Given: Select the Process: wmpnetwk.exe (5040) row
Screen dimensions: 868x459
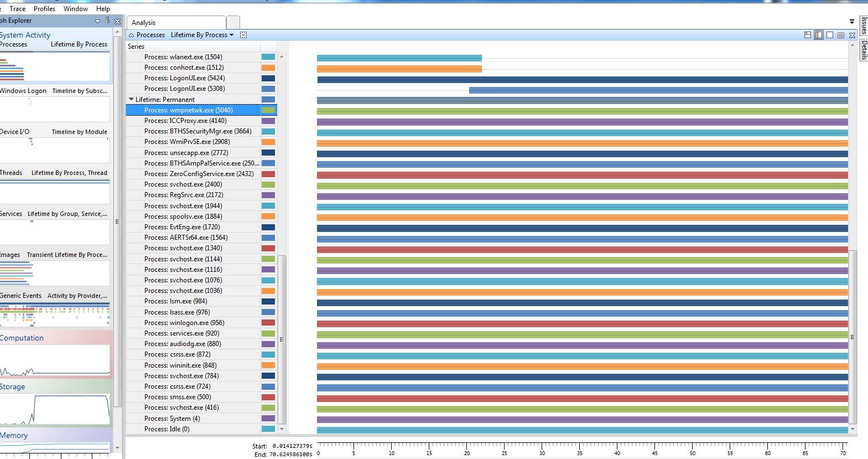Looking at the screenshot, I should pos(201,110).
